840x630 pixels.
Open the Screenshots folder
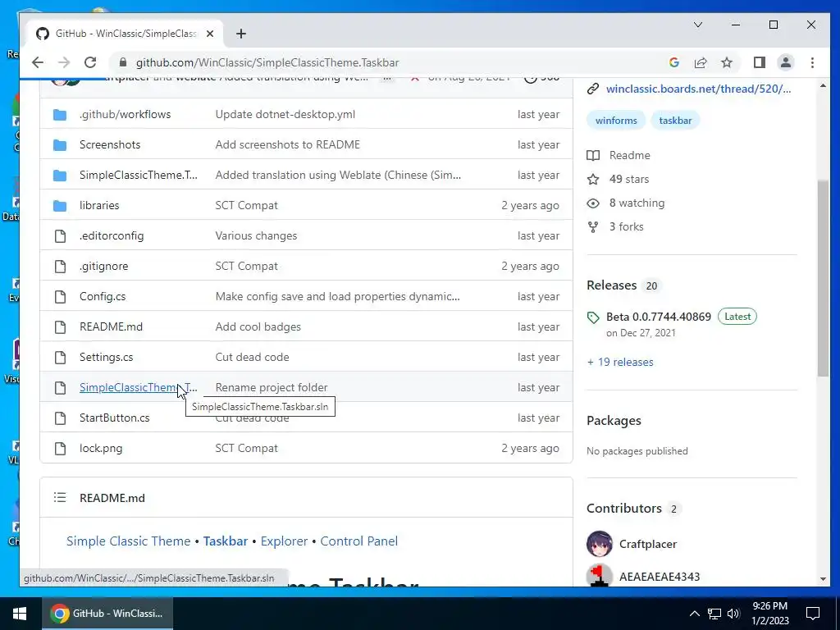pos(110,144)
